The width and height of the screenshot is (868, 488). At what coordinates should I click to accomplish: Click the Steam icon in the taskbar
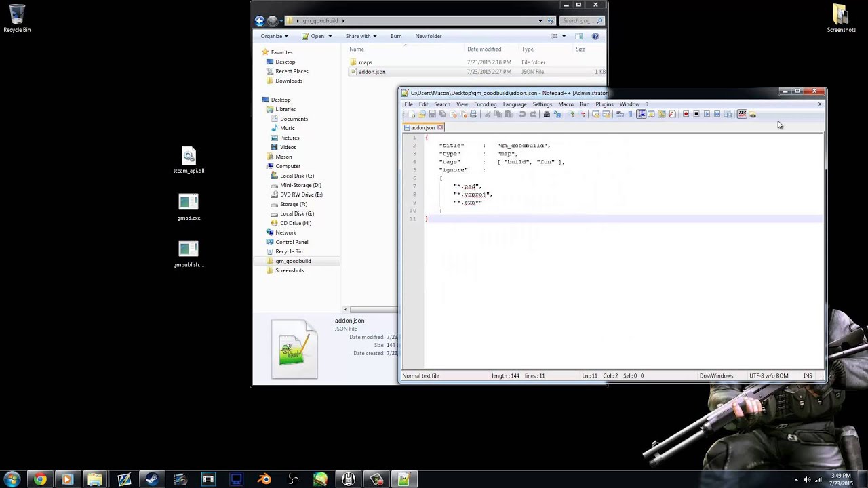pyautogui.click(x=152, y=479)
